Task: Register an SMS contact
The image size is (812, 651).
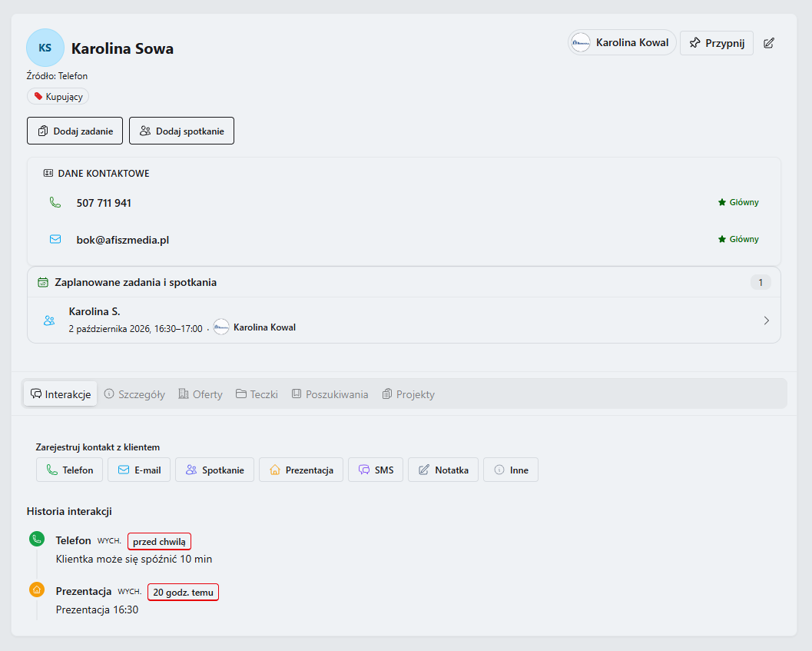Action: click(x=376, y=470)
